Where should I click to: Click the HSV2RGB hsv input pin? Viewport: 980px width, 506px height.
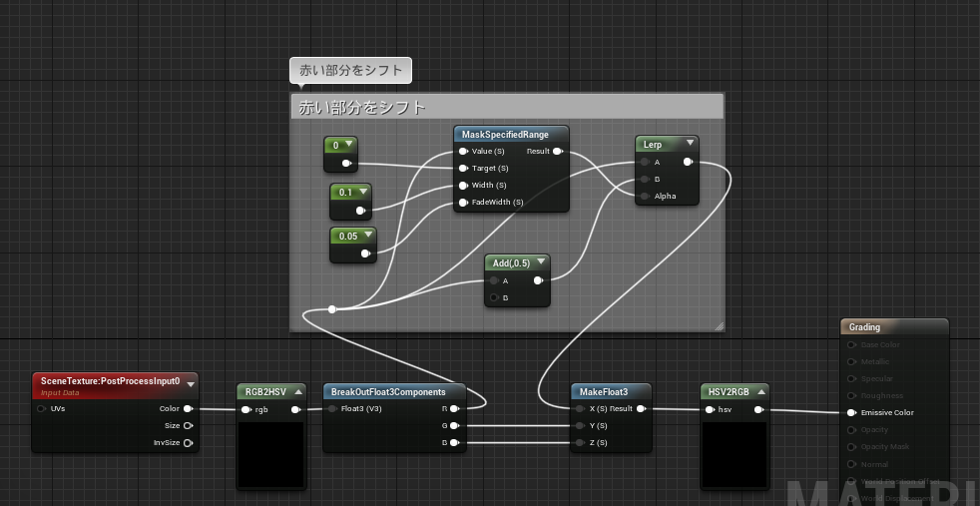(x=710, y=410)
